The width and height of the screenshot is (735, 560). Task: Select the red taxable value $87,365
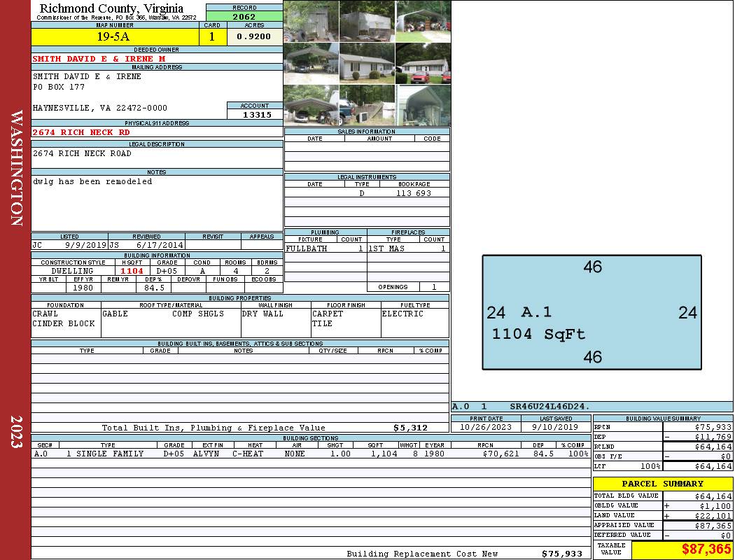[x=706, y=549]
